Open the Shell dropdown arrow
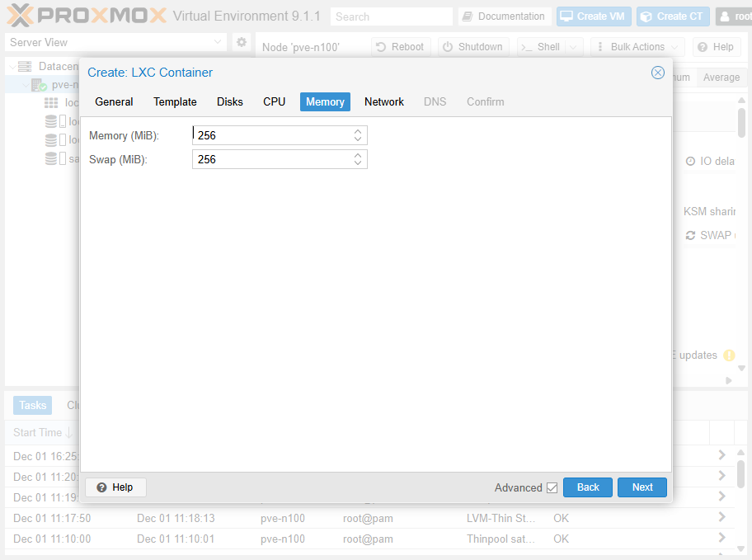This screenshot has width=752, height=560. point(574,47)
